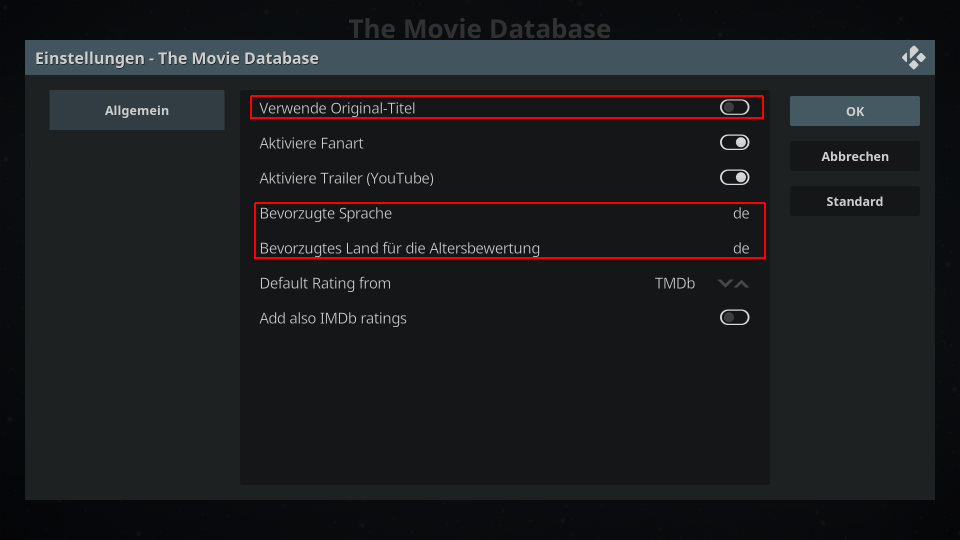Click the dialog title Einstellungen - The Movie Database
Image resolution: width=960 pixels, height=540 pixels.
tap(177, 58)
